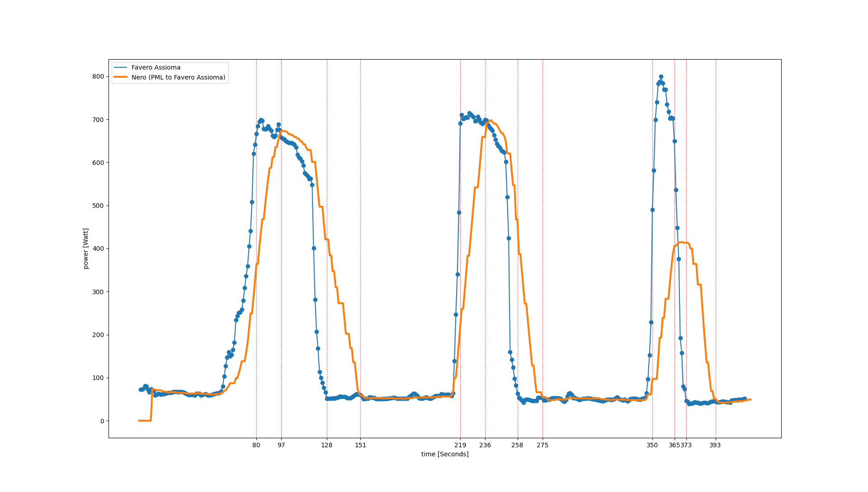Click the 80 tick label on time axis
The height and width of the screenshot is (492, 868).
click(256, 445)
